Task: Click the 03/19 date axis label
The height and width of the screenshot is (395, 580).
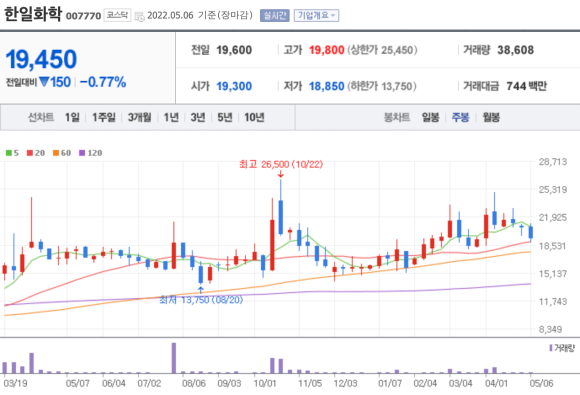Action: (x=15, y=383)
